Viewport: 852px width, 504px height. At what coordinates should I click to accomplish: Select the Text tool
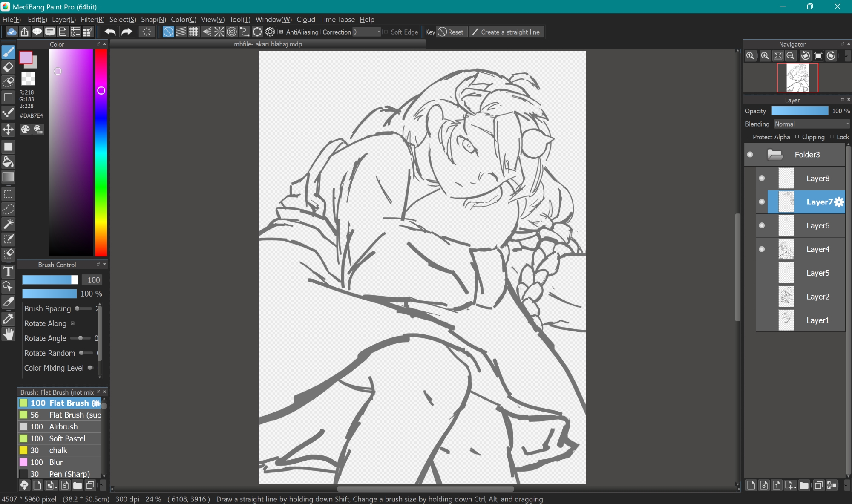tap(8, 271)
